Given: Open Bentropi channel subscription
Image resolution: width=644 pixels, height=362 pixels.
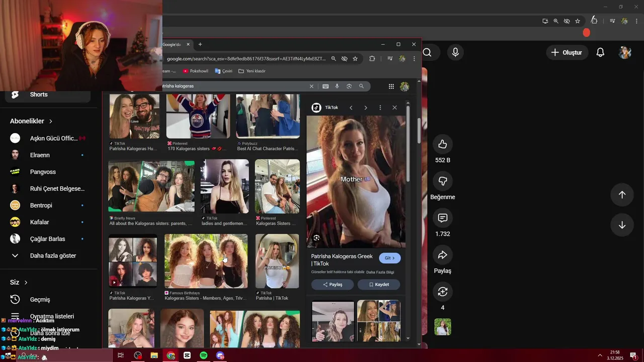Looking at the screenshot, I should [48, 205].
